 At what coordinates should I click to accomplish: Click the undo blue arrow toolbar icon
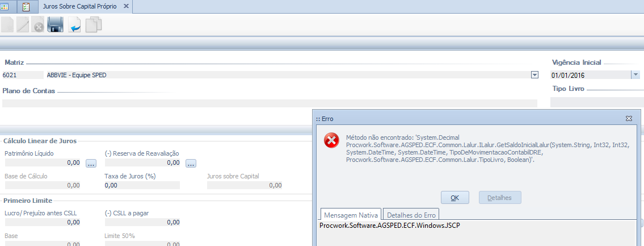click(74, 26)
